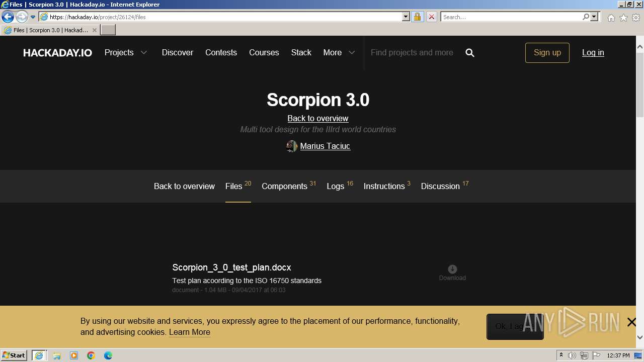Click Back to overview link under title
This screenshot has width=644, height=362.
(x=318, y=118)
